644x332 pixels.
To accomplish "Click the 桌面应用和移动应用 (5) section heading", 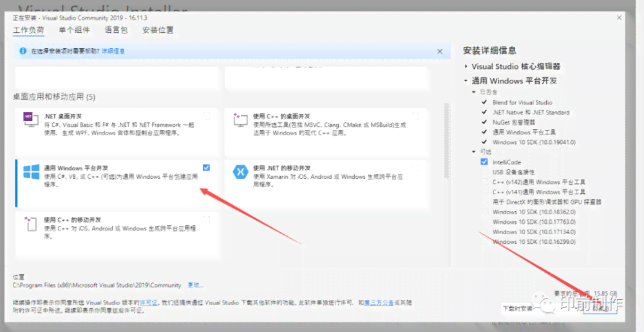I will [54, 97].
